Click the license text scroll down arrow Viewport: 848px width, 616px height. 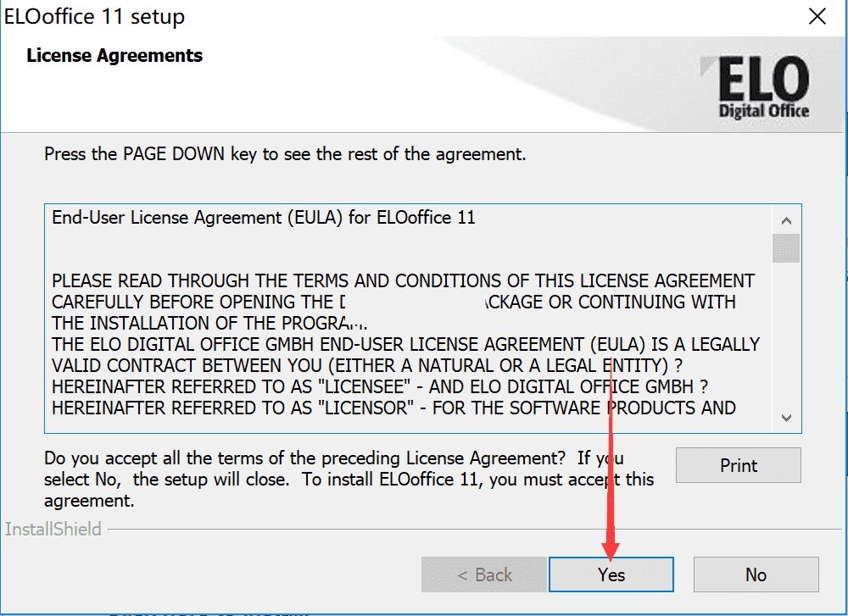click(786, 418)
